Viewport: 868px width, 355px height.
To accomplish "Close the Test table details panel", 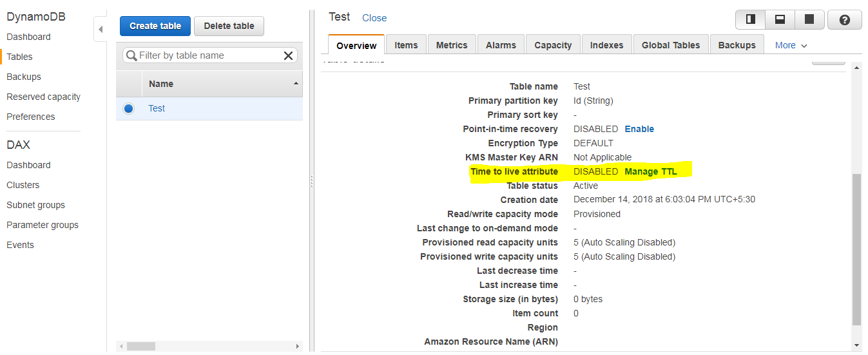I will tap(374, 18).
